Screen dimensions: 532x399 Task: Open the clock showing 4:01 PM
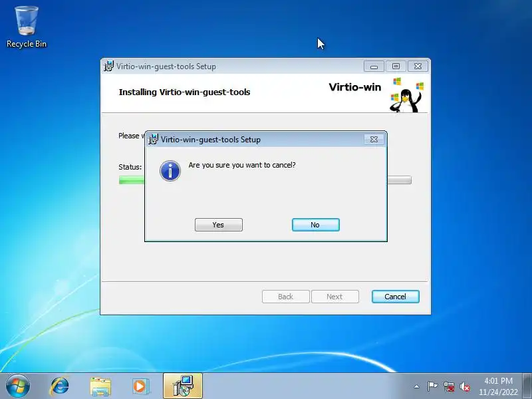click(498, 386)
